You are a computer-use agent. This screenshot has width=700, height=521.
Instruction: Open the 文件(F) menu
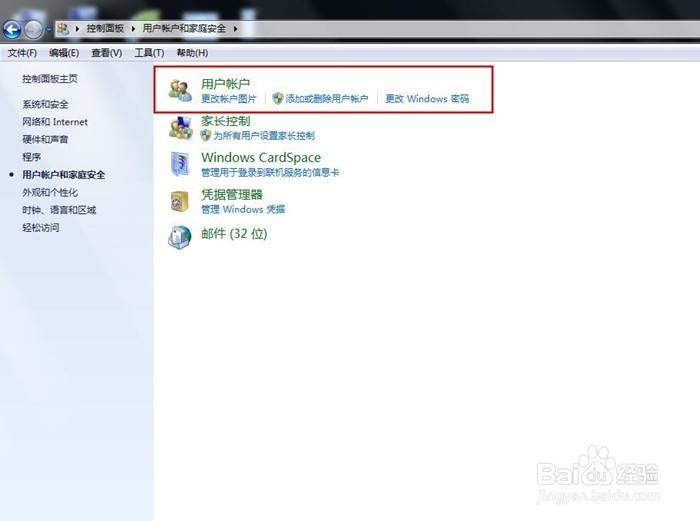pyautogui.click(x=22, y=53)
